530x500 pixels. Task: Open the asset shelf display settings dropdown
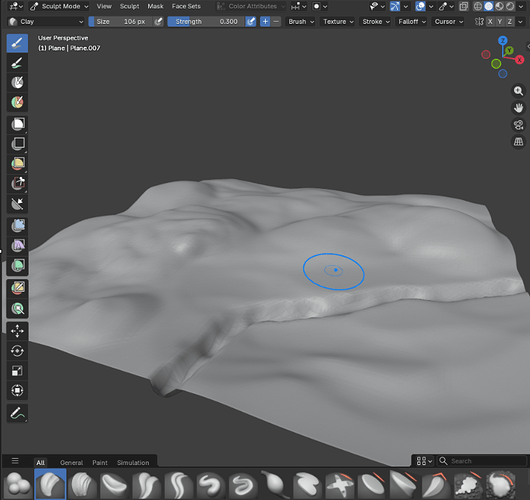pyautogui.click(x=424, y=461)
